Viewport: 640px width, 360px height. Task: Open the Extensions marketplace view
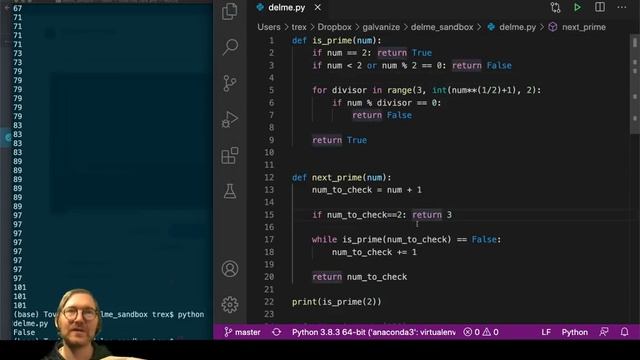point(230,156)
